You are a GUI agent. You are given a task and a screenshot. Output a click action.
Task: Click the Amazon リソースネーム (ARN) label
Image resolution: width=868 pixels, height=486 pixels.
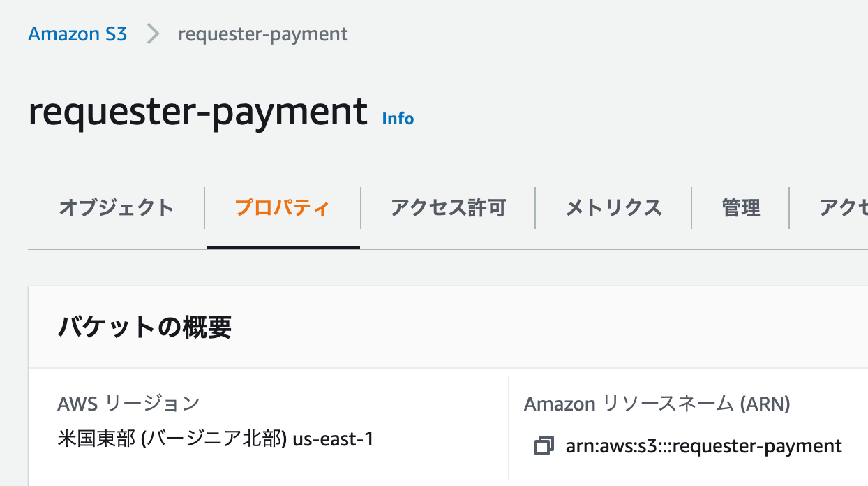tap(657, 404)
